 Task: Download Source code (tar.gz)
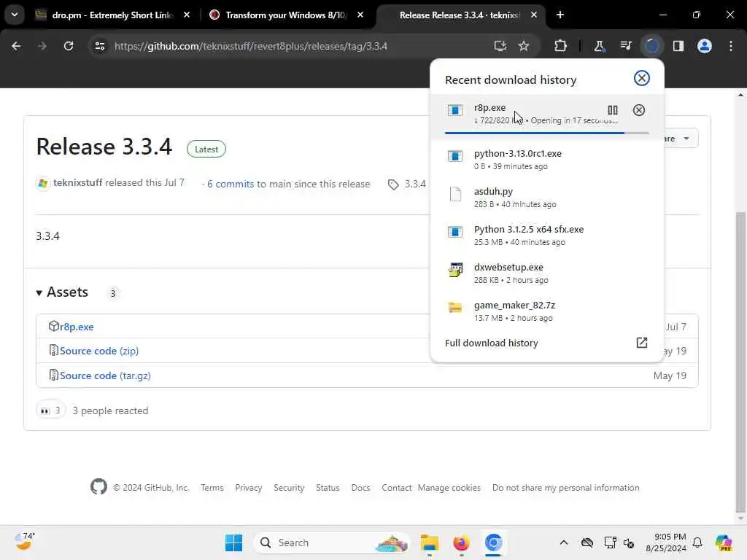coord(105,376)
